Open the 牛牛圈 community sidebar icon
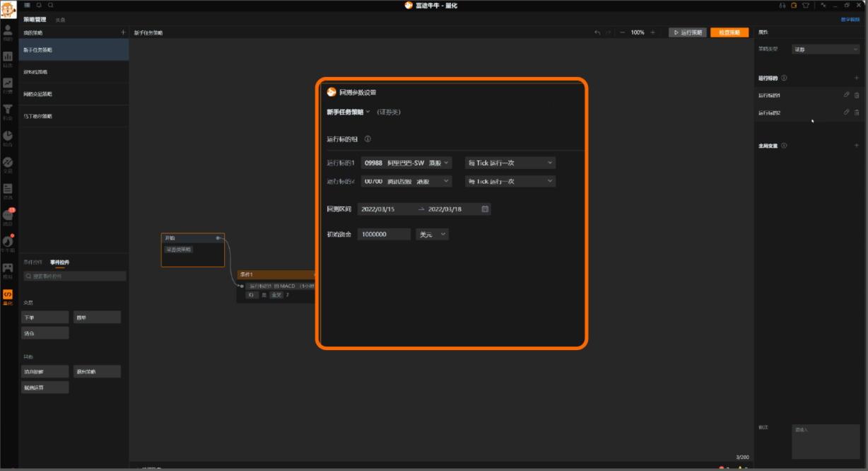The image size is (868, 471). click(x=8, y=244)
